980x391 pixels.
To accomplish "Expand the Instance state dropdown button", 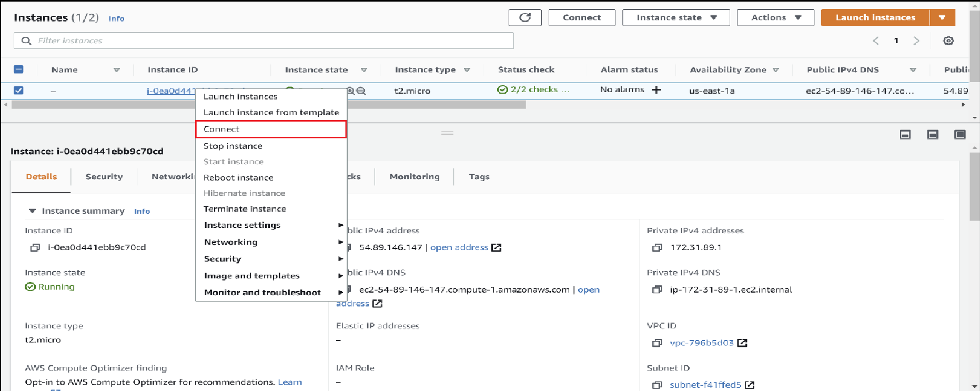I will point(675,17).
